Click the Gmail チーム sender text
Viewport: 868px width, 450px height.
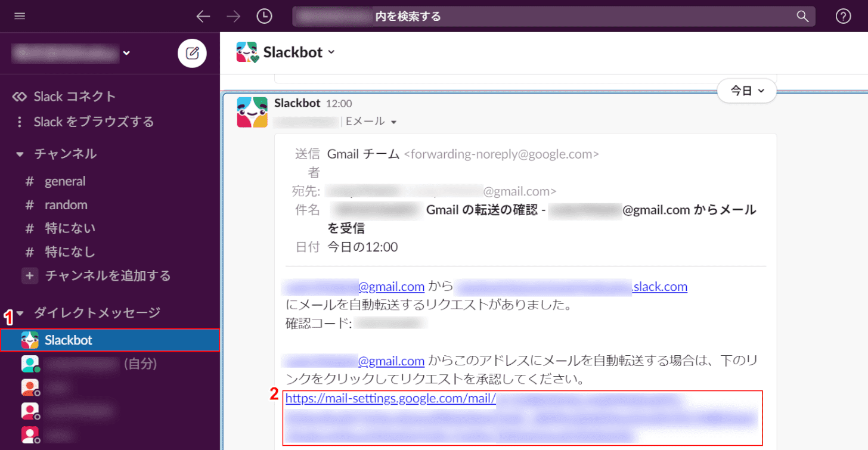pyautogui.click(x=363, y=154)
